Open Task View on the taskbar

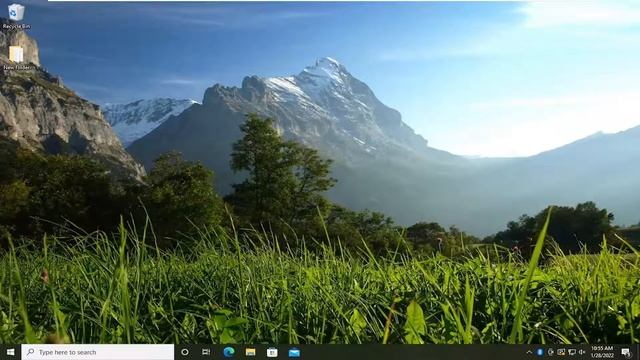coord(206,352)
